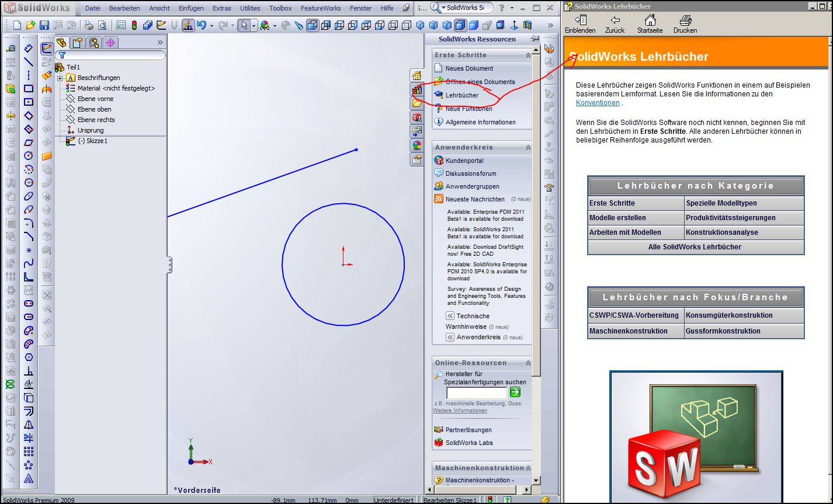Screen dimensions: 833x504
Task: Open the Datei menu
Action: 93,8
